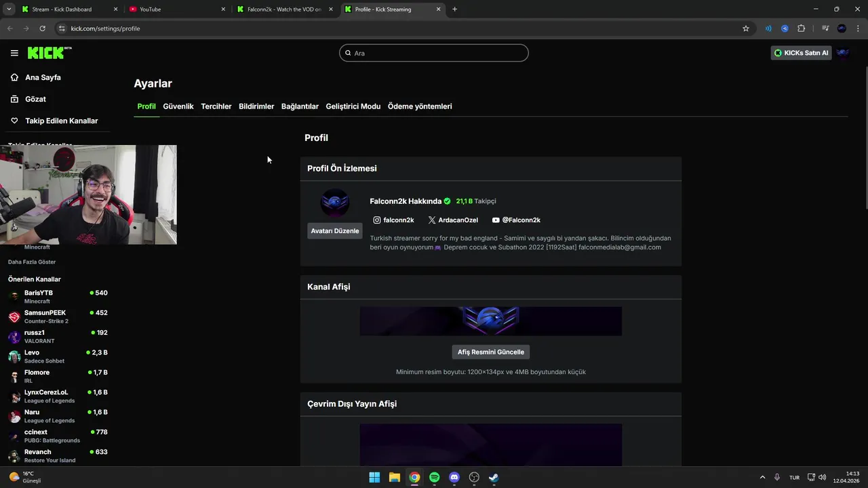This screenshot has height=488, width=868.
Task: Open BarisYTB recommended channel
Action: pos(58,296)
